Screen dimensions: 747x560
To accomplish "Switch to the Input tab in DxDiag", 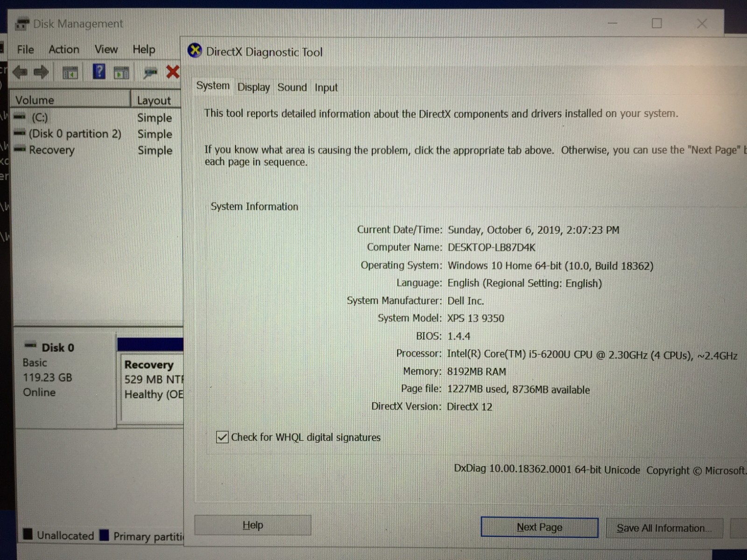I will tap(326, 88).
